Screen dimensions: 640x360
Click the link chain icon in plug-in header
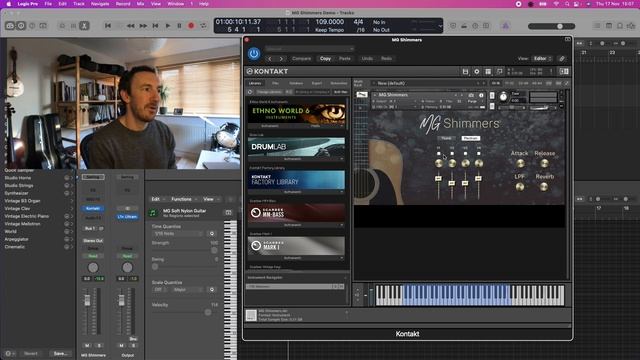pyautogui.click(x=562, y=59)
